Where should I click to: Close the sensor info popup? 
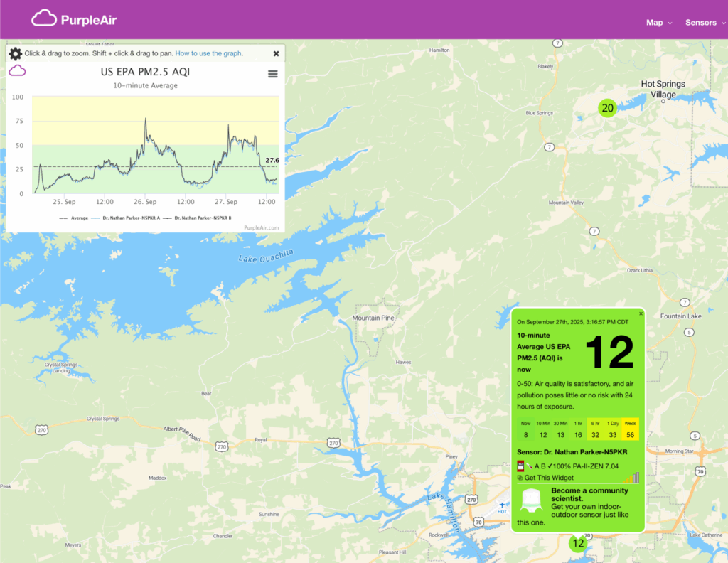[641, 313]
